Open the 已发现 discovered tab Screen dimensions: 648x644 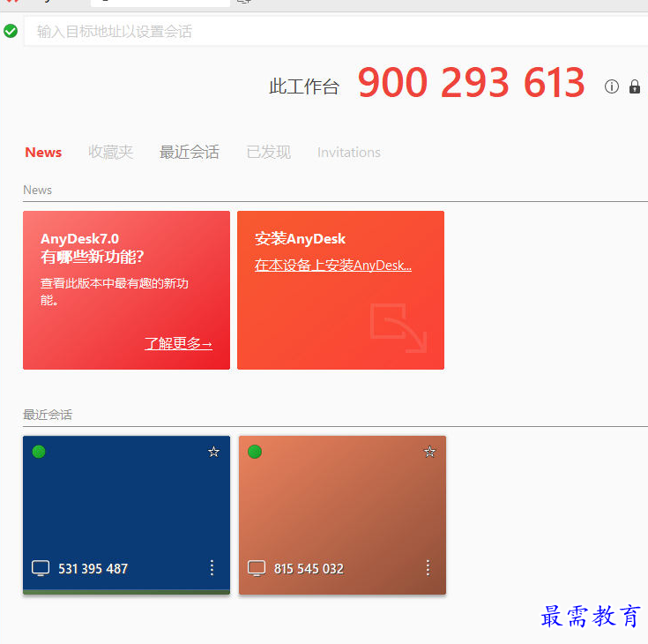(269, 153)
